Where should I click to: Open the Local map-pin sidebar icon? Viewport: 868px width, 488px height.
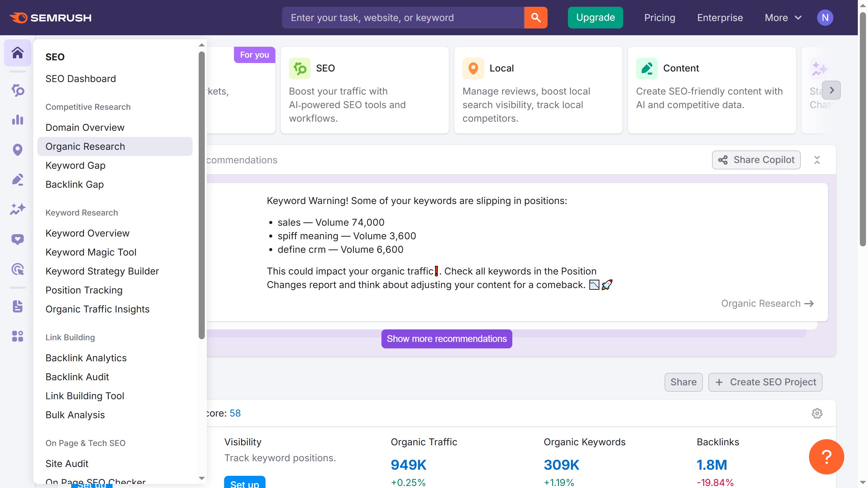pos(18,149)
